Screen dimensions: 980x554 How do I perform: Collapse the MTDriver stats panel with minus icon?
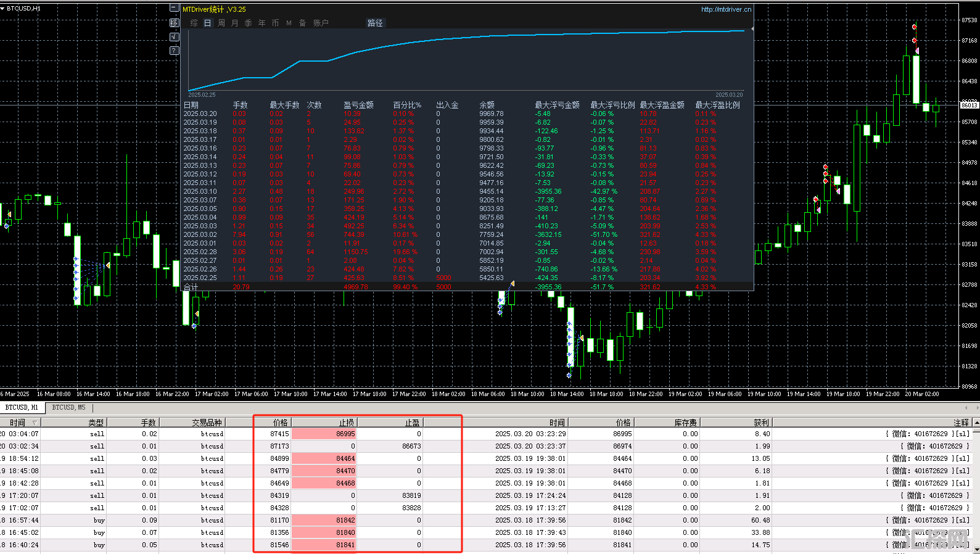pyautogui.click(x=175, y=9)
